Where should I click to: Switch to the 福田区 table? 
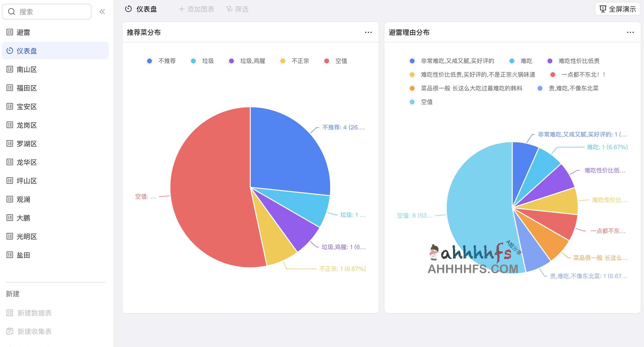(x=27, y=88)
